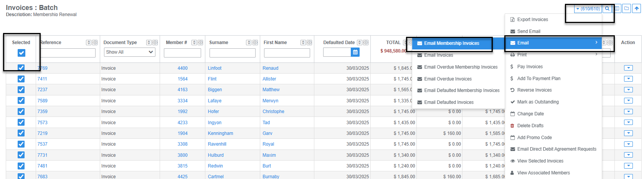Screen dimensions: 644x179
Task: Sort by Surname column arrows
Action: click(x=249, y=43)
